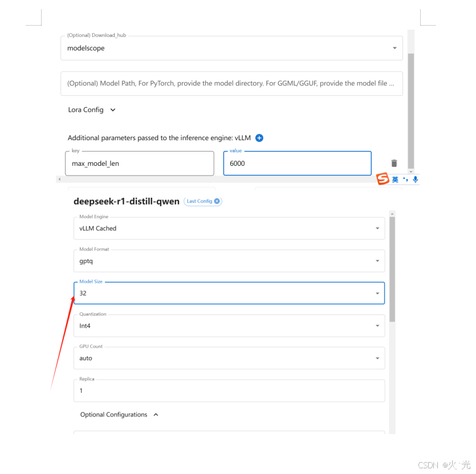Click the lower panel vertical scrollbar thumb
Screen dimensions: 476x474
pos(392,269)
